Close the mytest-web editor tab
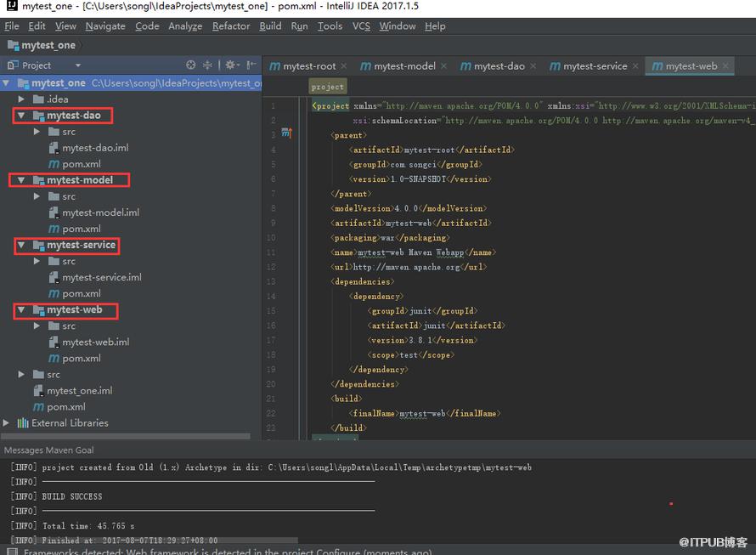Viewport: 756px width, 555px height. pos(725,66)
